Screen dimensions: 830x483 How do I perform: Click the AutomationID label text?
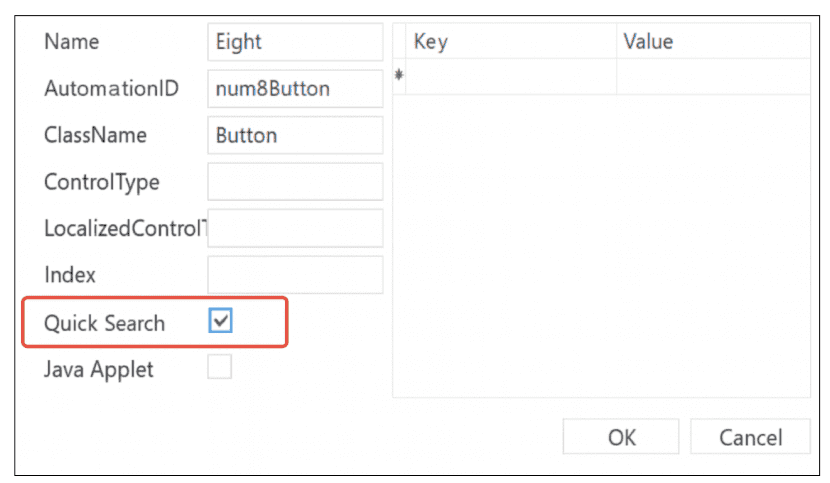click(x=111, y=89)
